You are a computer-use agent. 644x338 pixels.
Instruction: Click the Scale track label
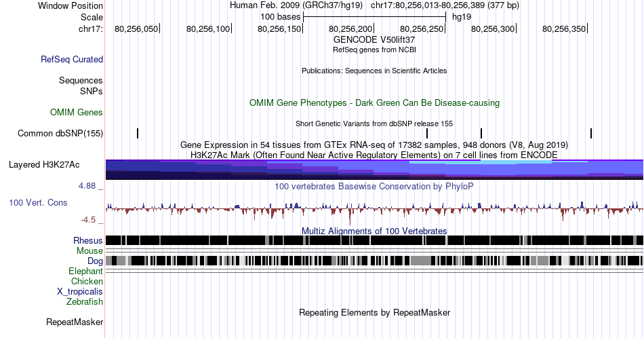pos(92,17)
